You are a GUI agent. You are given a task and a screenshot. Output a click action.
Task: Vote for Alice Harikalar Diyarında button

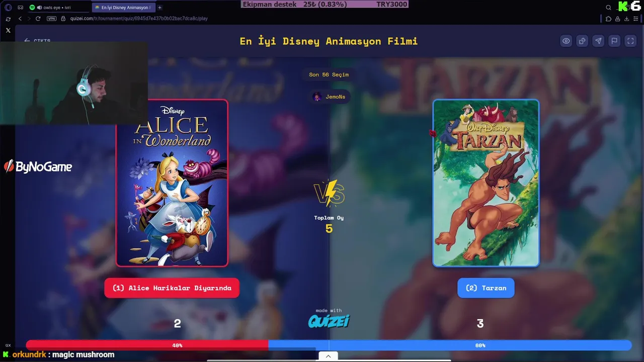coord(172,288)
